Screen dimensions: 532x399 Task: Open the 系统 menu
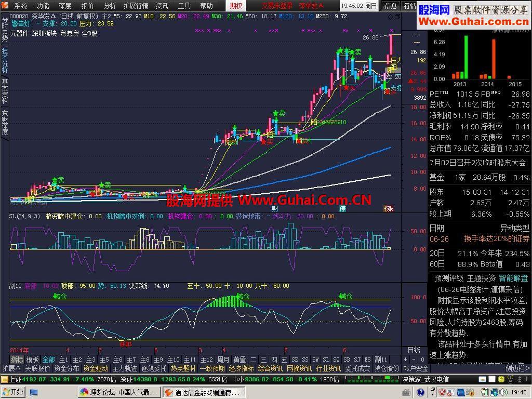20,6
